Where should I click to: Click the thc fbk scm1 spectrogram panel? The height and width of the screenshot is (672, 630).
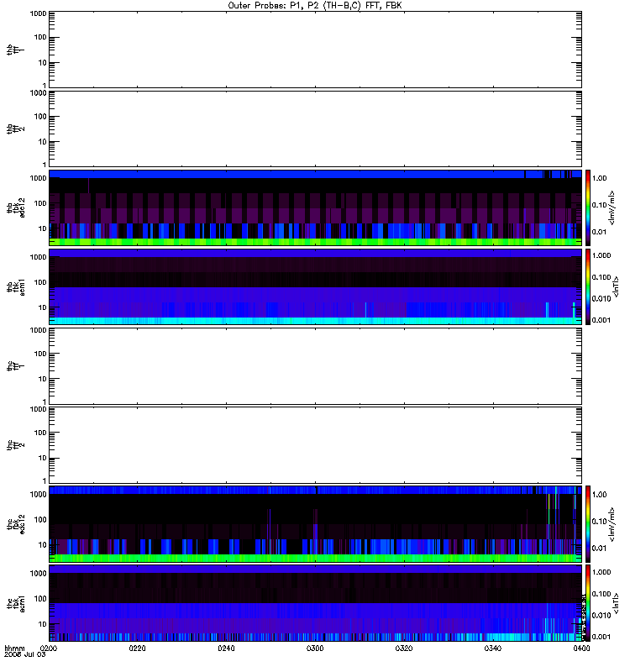[x=315, y=603]
